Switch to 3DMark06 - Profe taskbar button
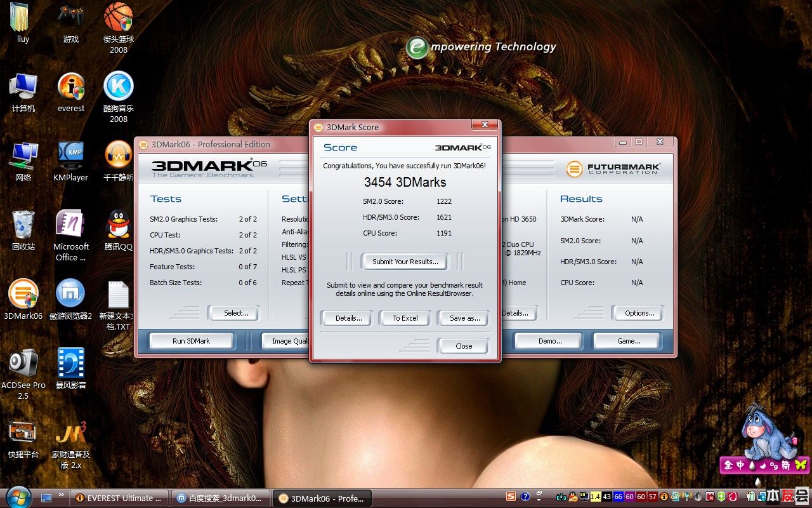The width and height of the screenshot is (812, 508). click(322, 498)
